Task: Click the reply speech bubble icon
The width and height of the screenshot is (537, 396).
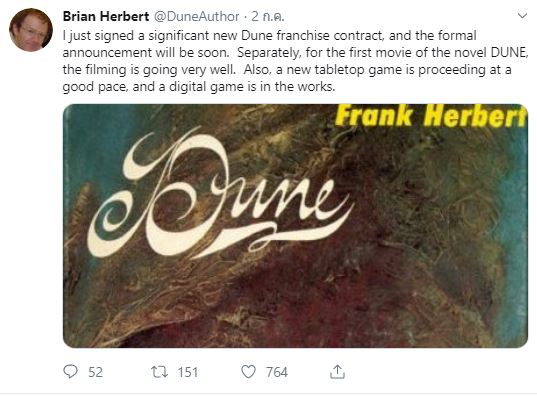Action: (71, 372)
